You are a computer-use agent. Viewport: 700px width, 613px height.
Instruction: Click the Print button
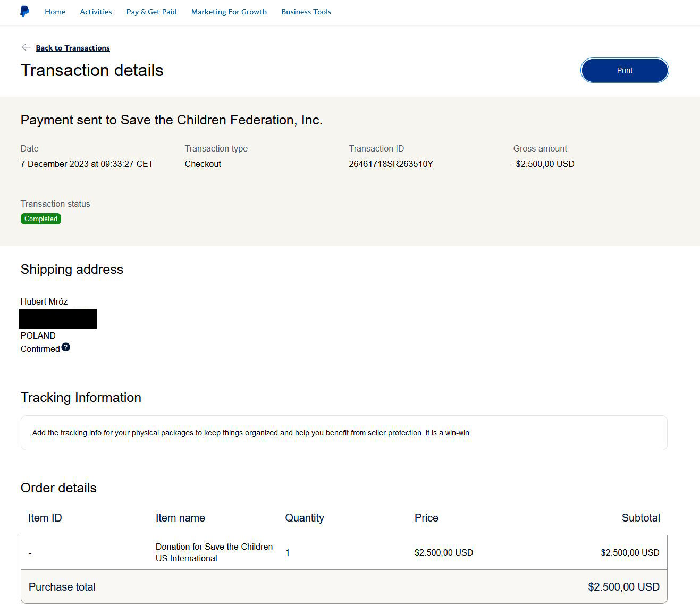625,70
